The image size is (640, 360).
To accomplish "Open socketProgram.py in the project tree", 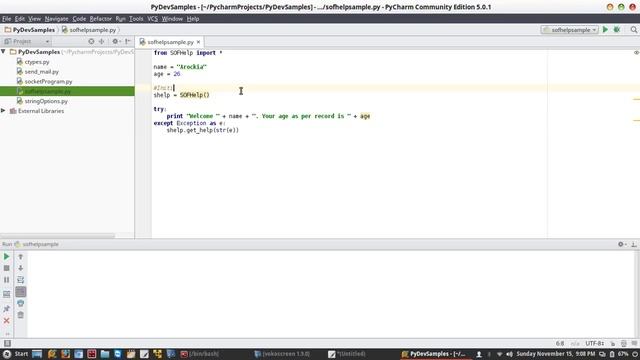I will (x=48, y=82).
